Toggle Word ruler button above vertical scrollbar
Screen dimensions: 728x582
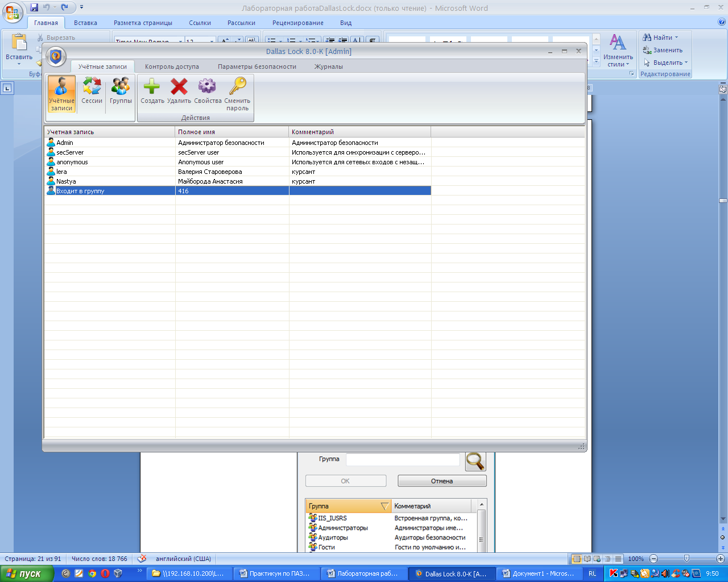point(723,89)
